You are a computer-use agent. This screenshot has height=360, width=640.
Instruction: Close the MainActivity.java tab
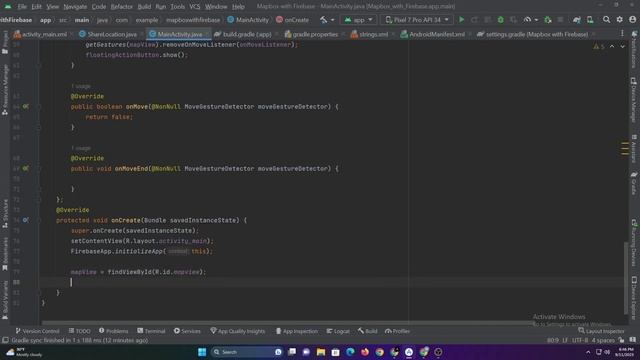pyautogui.click(x=207, y=34)
